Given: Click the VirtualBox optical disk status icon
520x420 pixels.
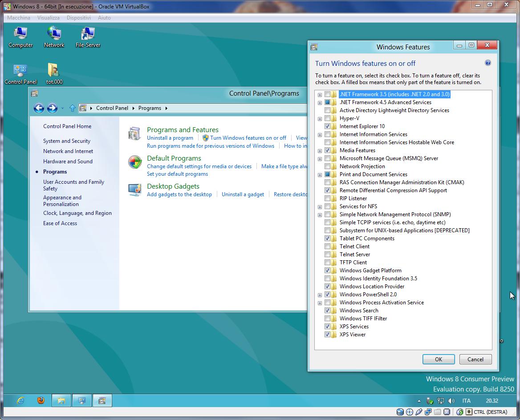Looking at the screenshot, I should (410, 412).
